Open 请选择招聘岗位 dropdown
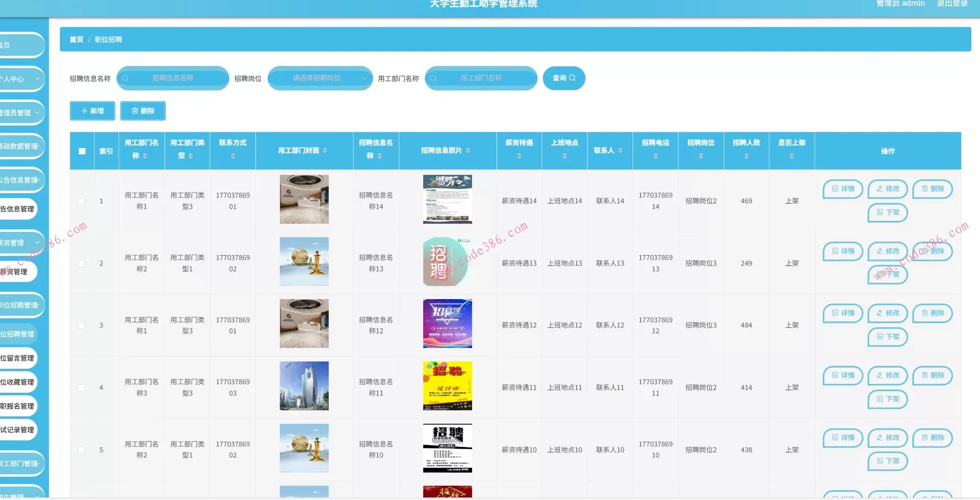 click(320, 78)
